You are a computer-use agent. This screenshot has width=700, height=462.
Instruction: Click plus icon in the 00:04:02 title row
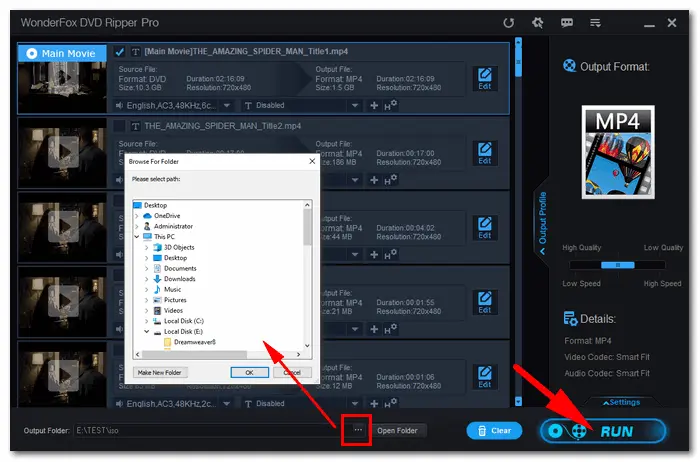[x=374, y=255]
